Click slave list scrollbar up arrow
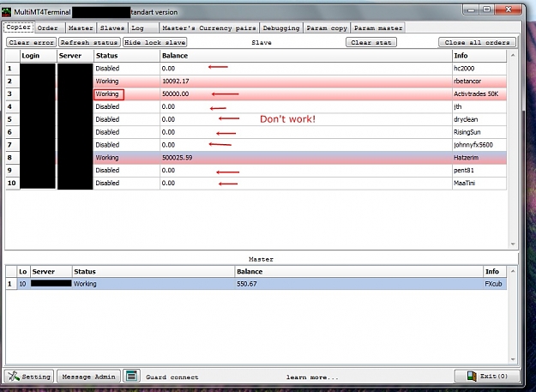 pos(513,55)
